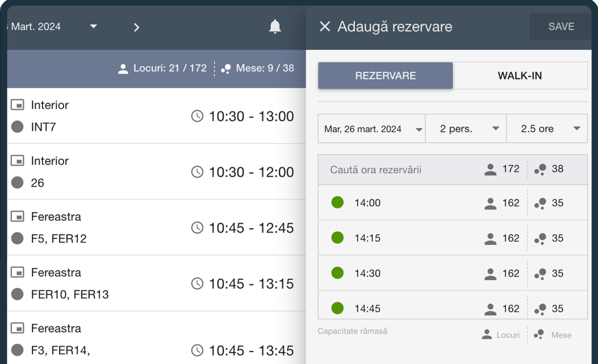The height and width of the screenshot is (364, 598).
Task: Click the table layout icon next to INT7's Interior
Action: [x=18, y=105]
